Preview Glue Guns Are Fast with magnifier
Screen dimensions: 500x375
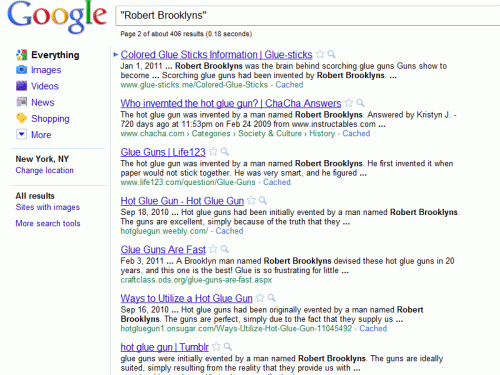(225, 249)
